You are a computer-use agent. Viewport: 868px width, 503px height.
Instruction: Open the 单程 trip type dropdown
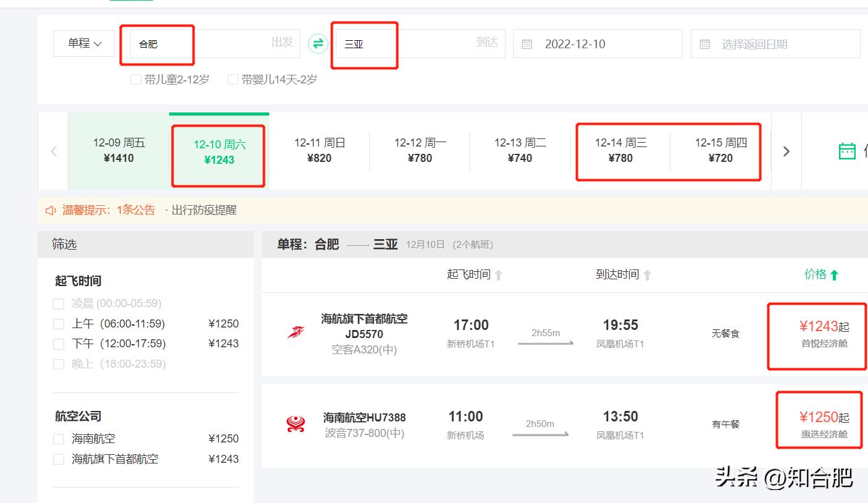tap(84, 43)
